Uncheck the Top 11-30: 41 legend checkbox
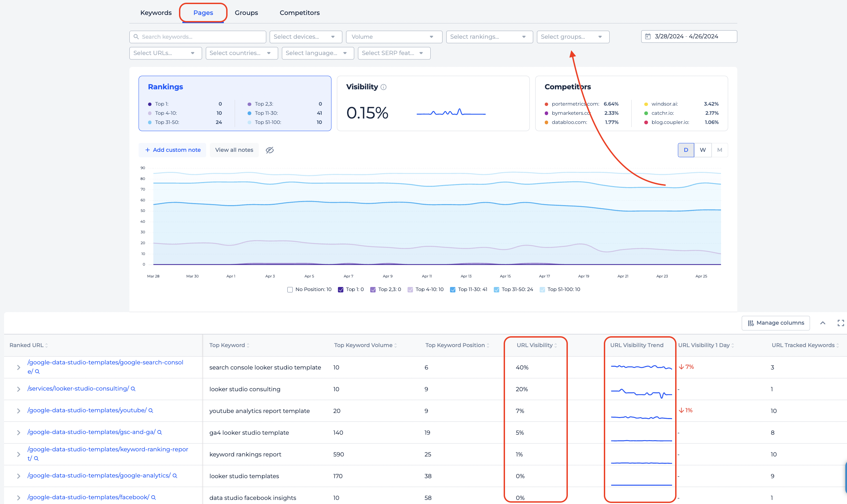Image resolution: width=847 pixels, height=504 pixels. click(452, 289)
